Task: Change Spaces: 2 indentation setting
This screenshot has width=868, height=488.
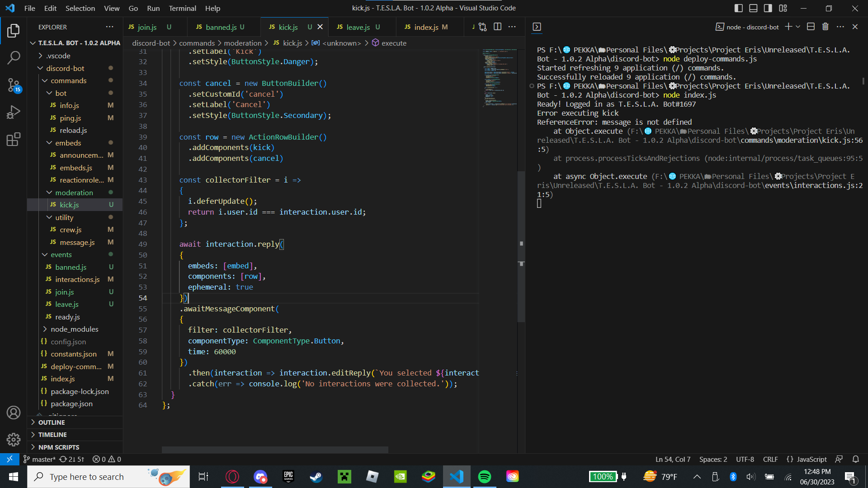Action: pyautogui.click(x=713, y=459)
